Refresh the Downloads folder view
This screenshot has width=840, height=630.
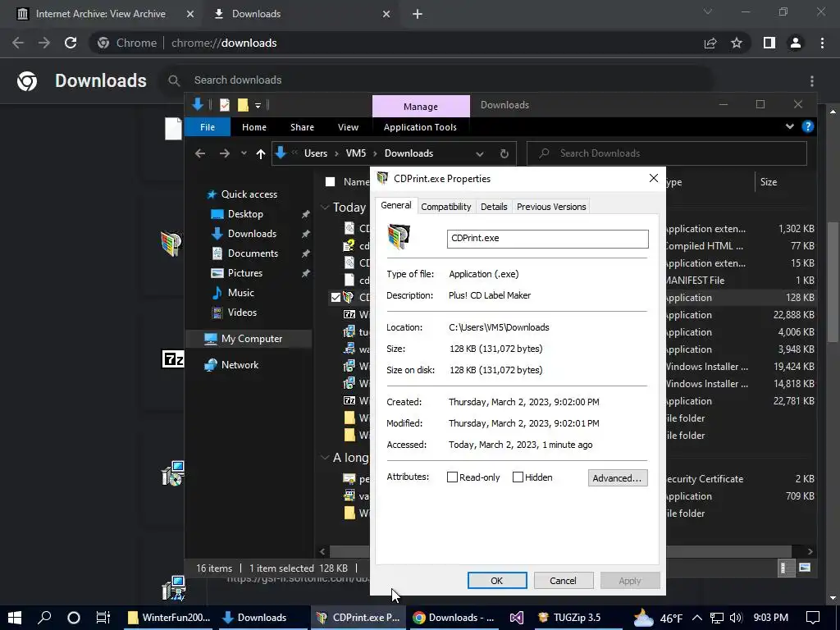tap(504, 153)
